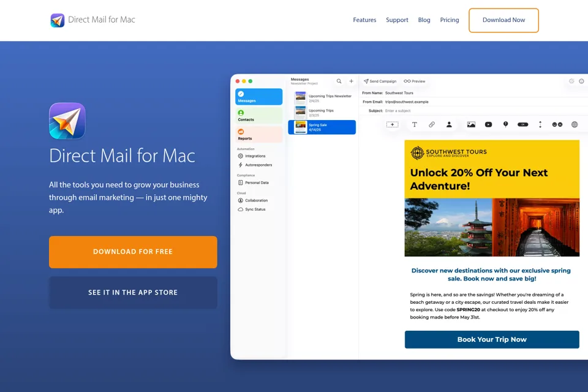
Task: Click the Direct Mail for Mac header logo
Action: pos(92,20)
